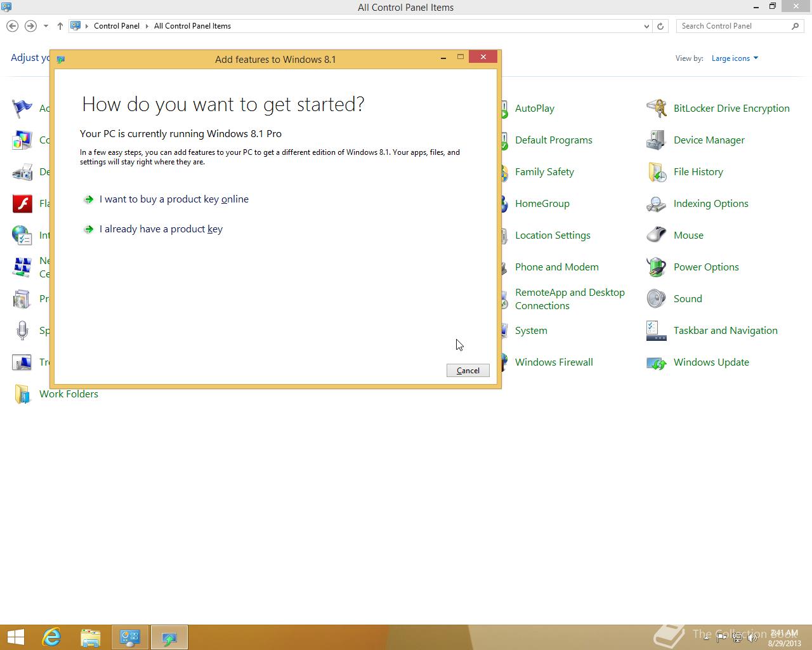Viewport: 812px width, 650px height.
Task: Open the Windows Update icon
Action: [656, 362]
